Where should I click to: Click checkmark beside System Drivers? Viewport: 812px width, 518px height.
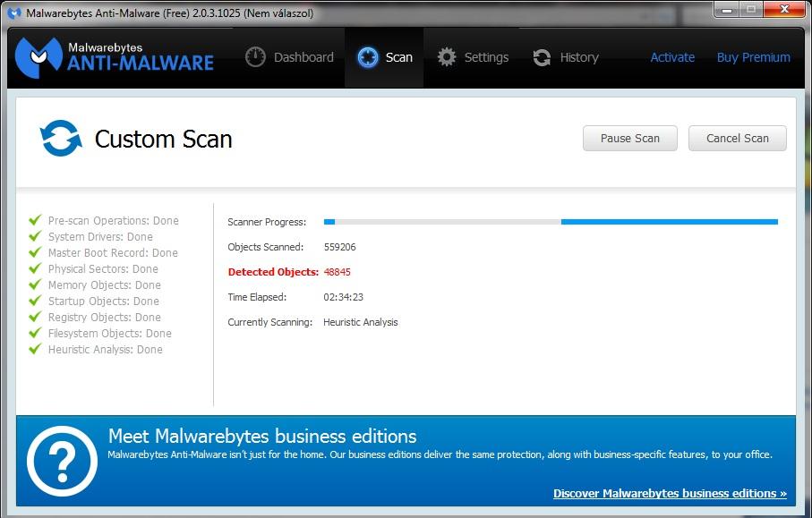(x=35, y=236)
